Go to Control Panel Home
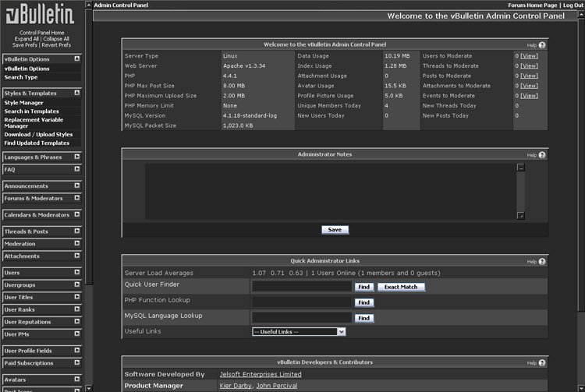 tap(42, 33)
